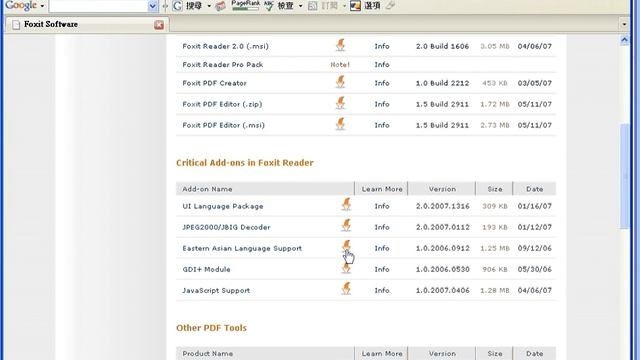Screen dimensions: 640x360
Task: Click the 'Foxit Reader Pro Pack' product name
Action: click(x=222, y=64)
